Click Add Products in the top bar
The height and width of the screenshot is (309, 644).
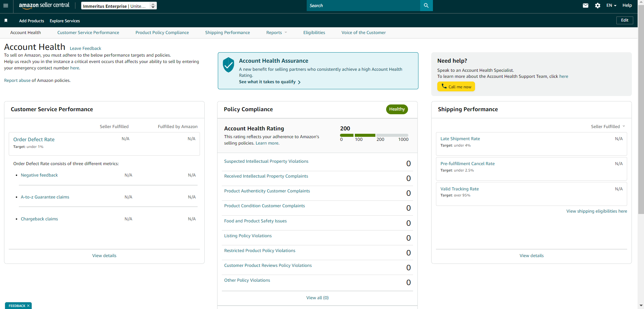(x=32, y=21)
